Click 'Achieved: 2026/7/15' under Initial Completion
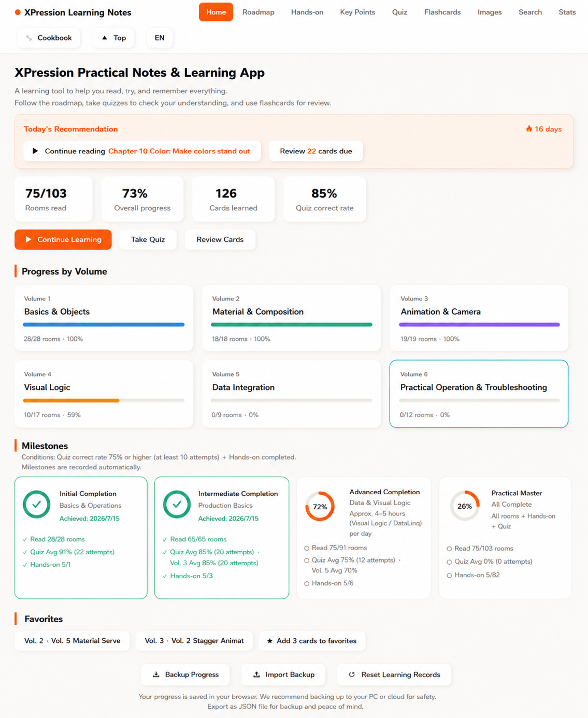This screenshot has width=588, height=718. click(x=89, y=519)
